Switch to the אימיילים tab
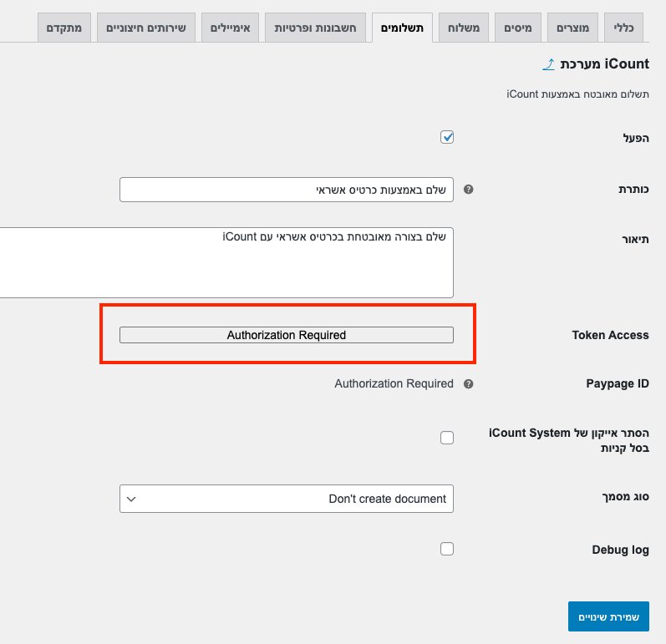 point(231,28)
